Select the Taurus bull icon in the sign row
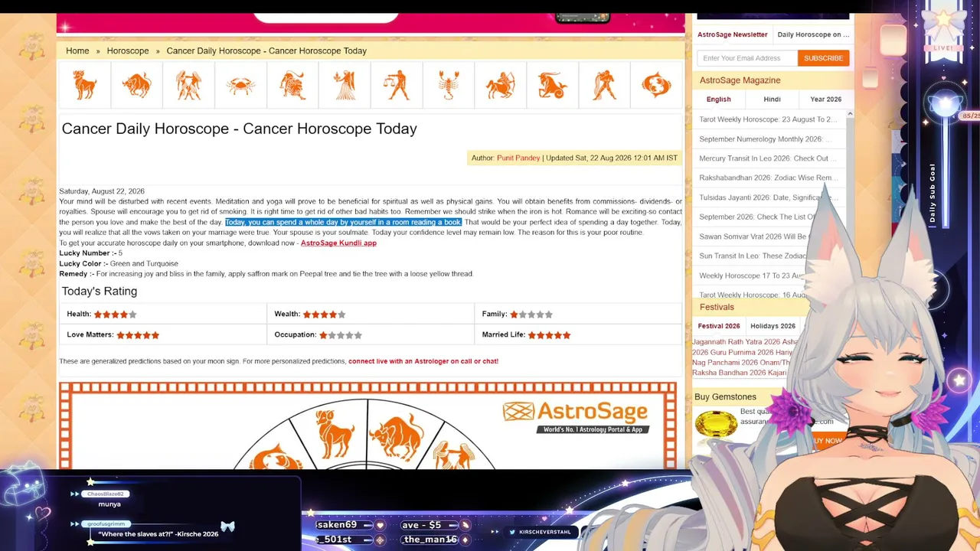 pos(136,85)
